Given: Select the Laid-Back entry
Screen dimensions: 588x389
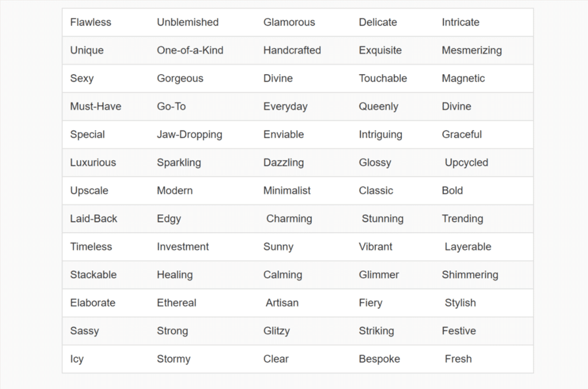Looking at the screenshot, I should point(94,219).
